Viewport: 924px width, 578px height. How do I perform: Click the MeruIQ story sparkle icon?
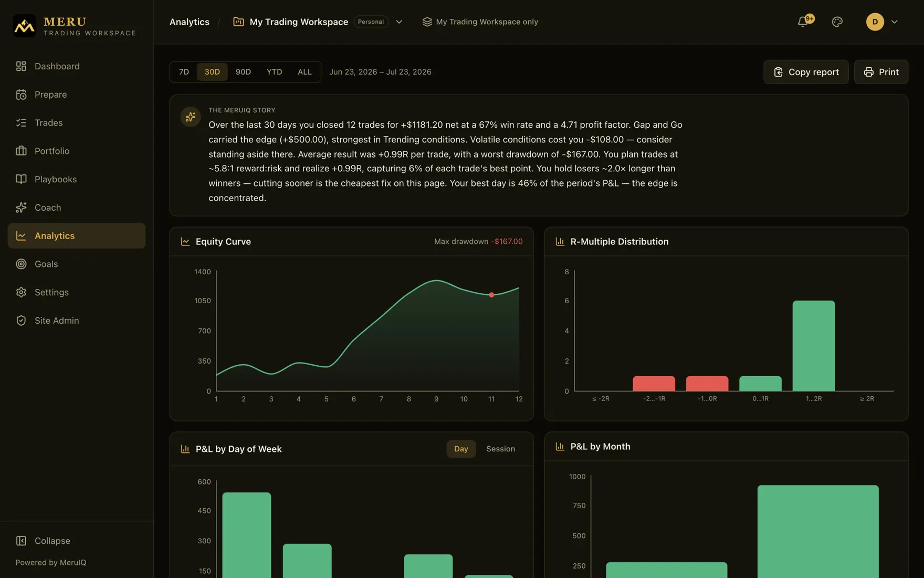(191, 117)
